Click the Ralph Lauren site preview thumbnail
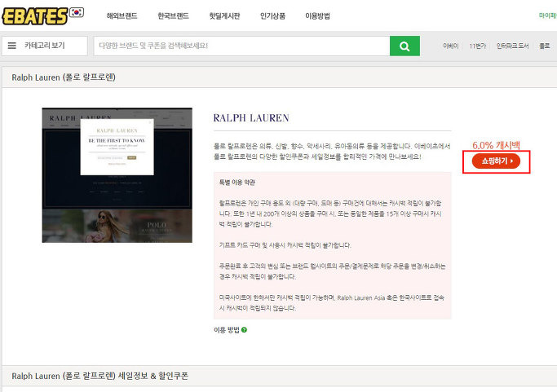The width and height of the screenshot is (557, 392). [x=117, y=175]
